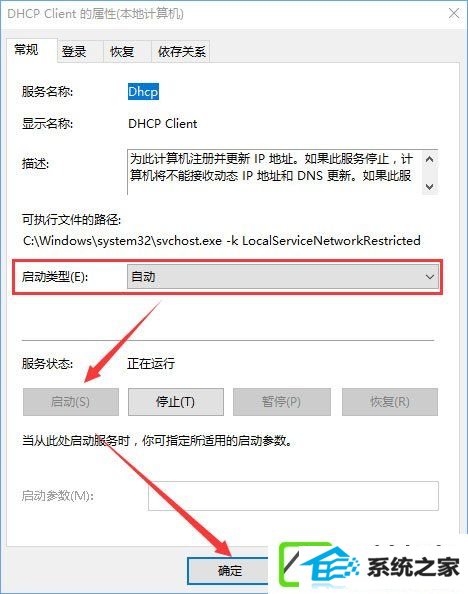Click the service description text area
This screenshot has width=468, height=594.
[x=275, y=172]
